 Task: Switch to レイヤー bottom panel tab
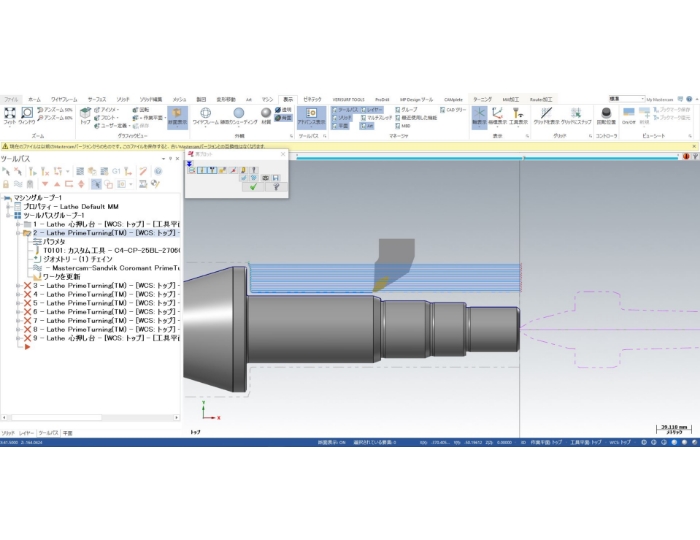(x=27, y=433)
